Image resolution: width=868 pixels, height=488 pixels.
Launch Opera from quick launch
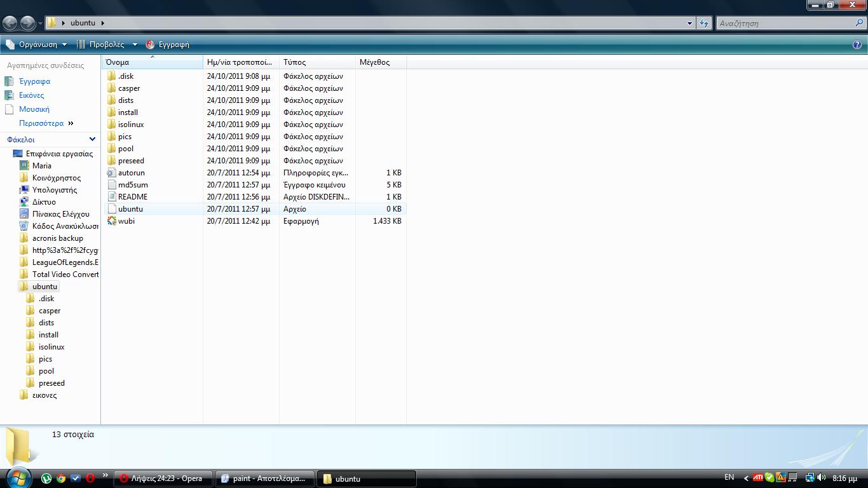click(90, 478)
